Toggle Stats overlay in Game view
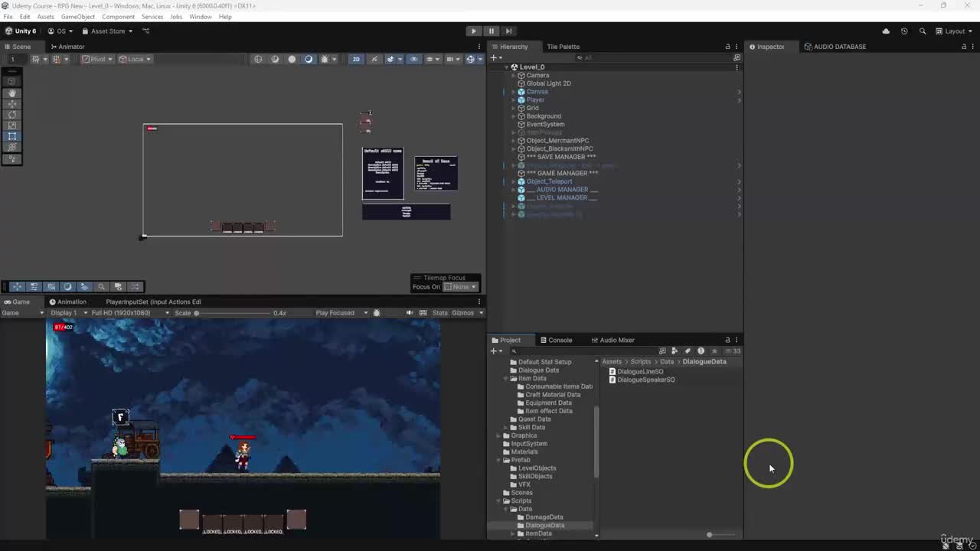This screenshot has height=551, width=980. [440, 313]
